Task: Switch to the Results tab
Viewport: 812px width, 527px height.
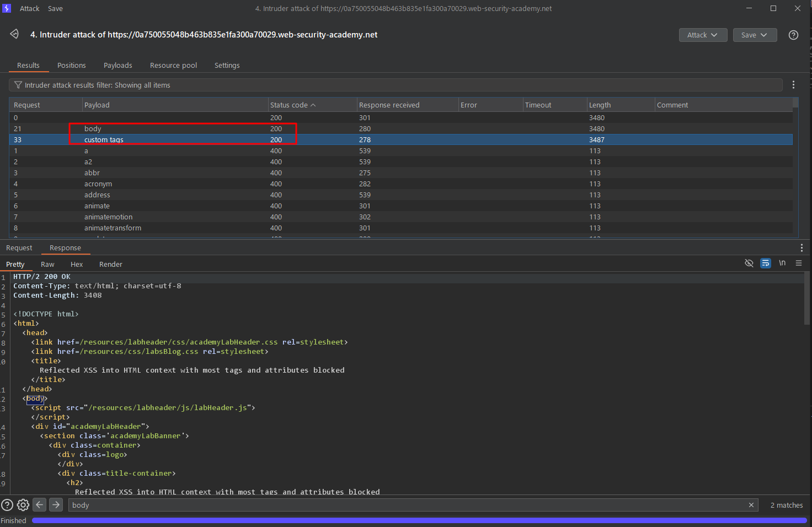Action: 28,65
